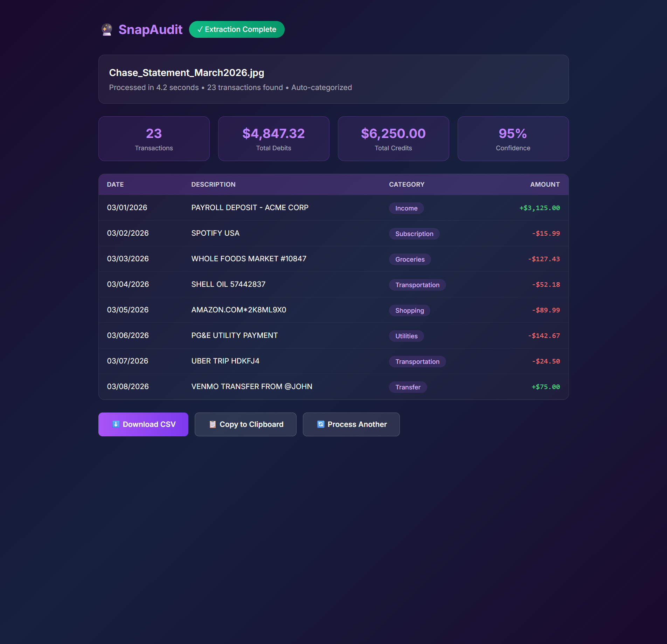Click the spreadsheet icon on Process Another
The image size is (667, 644).
point(320,424)
